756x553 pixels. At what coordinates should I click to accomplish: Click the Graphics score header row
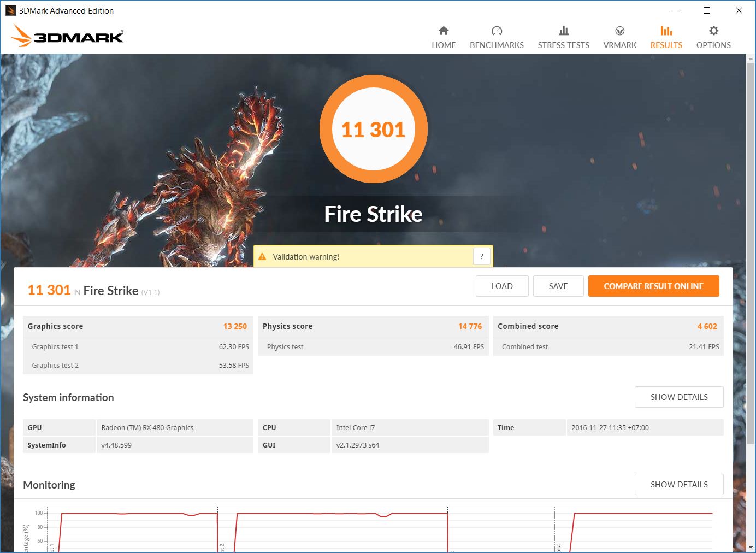(138, 326)
